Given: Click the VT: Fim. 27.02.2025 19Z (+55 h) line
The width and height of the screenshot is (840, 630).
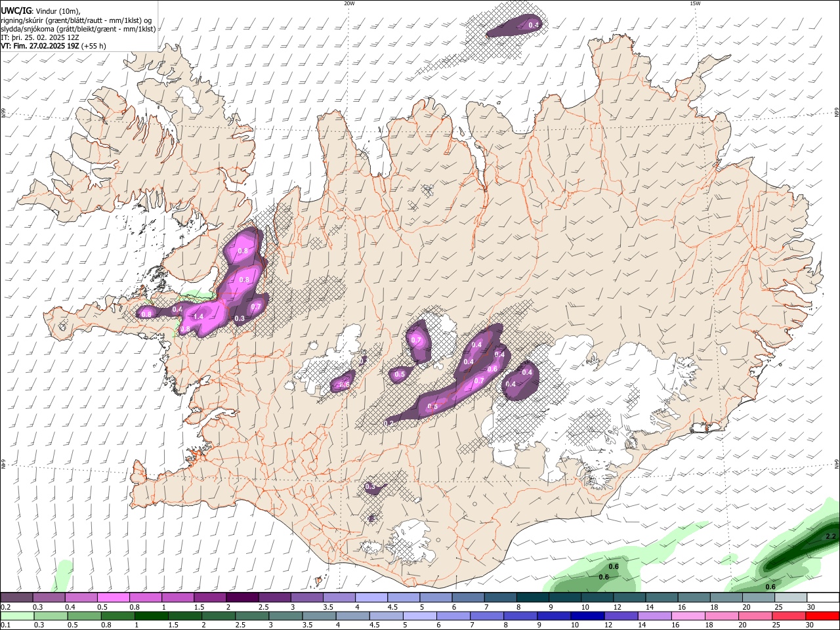Looking at the screenshot, I should point(53,47).
